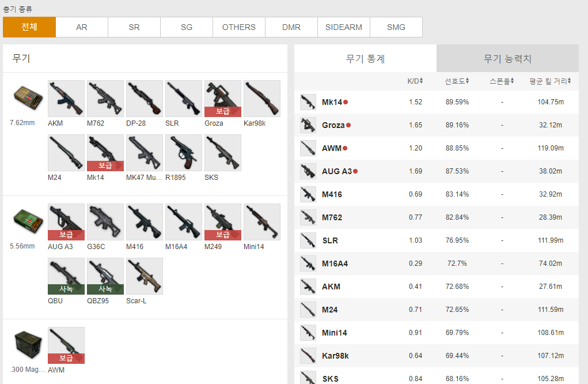This screenshot has width=588, height=384.
Task: Open SLR name link in the stats table
Action: (330, 240)
